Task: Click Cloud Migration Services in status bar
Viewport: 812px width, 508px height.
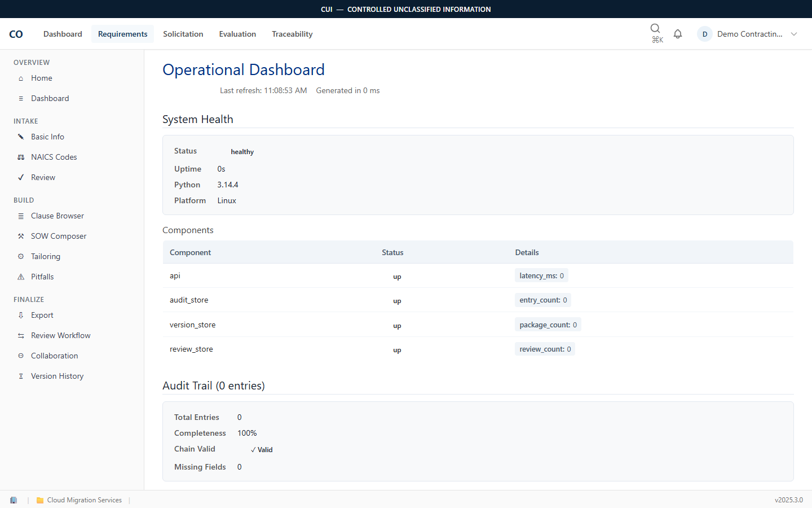Action: (x=85, y=500)
